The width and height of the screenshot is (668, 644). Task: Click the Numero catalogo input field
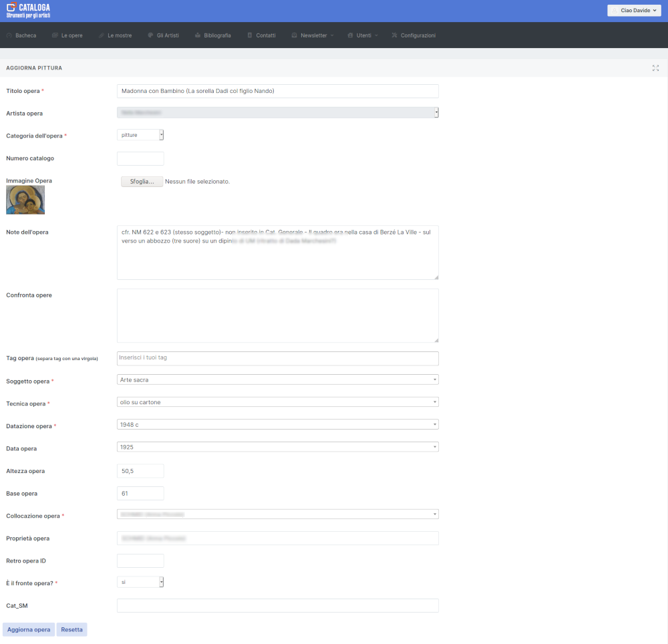click(x=140, y=158)
